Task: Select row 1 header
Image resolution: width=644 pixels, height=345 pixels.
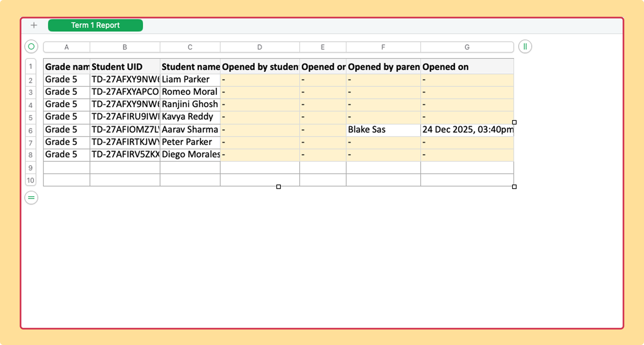Action: click(31, 66)
